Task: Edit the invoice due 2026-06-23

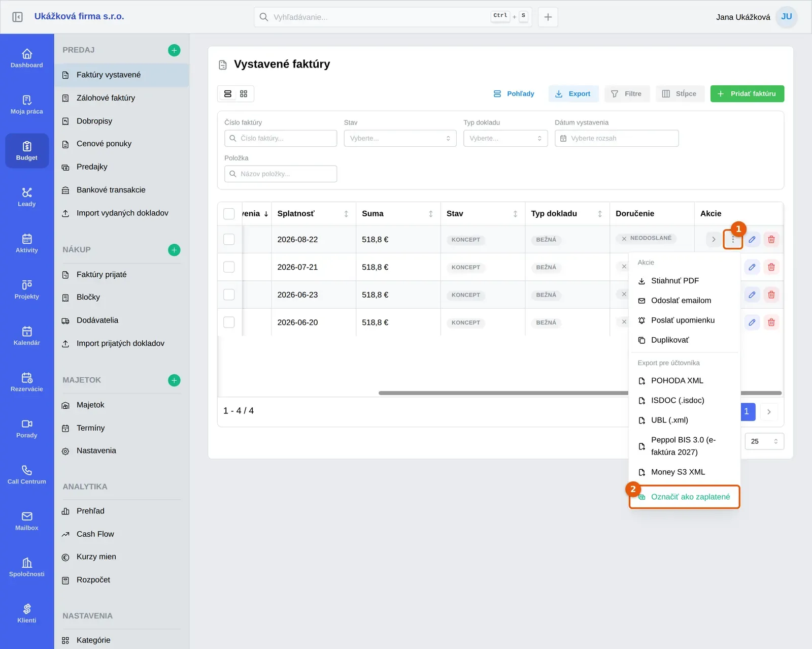Action: pyautogui.click(x=752, y=295)
